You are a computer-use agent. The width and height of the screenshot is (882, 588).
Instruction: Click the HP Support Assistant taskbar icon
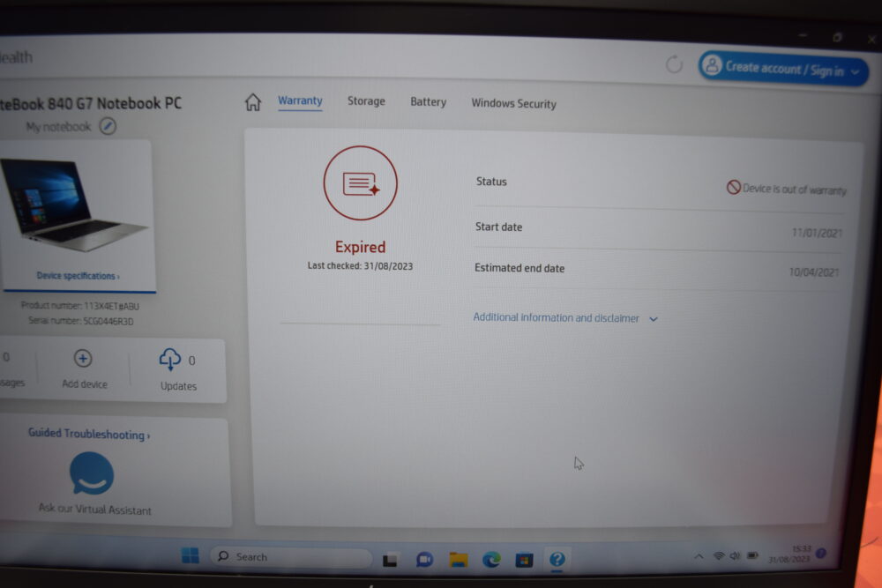[x=557, y=559]
